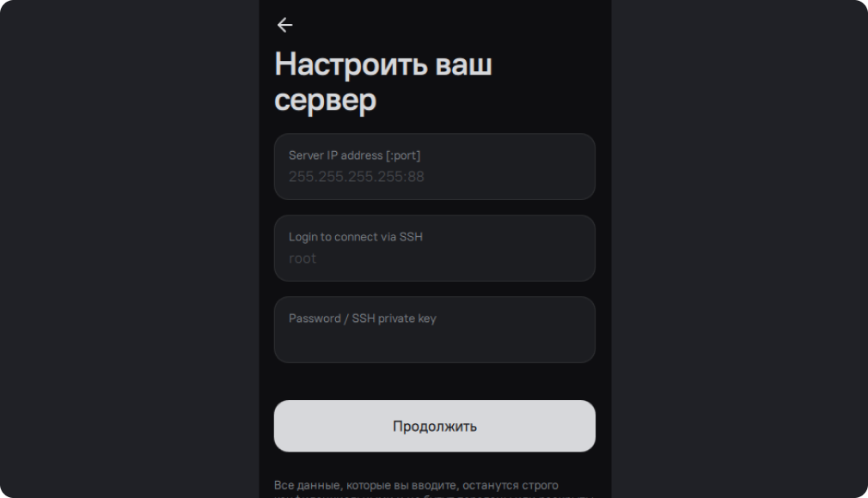Image resolution: width=868 pixels, height=498 pixels.
Task: Click the right end of Server IP field
Action: [576, 167]
